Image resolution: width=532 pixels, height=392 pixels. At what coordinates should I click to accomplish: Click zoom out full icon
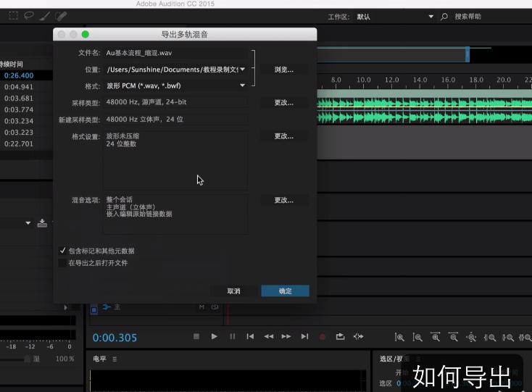click(x=471, y=338)
